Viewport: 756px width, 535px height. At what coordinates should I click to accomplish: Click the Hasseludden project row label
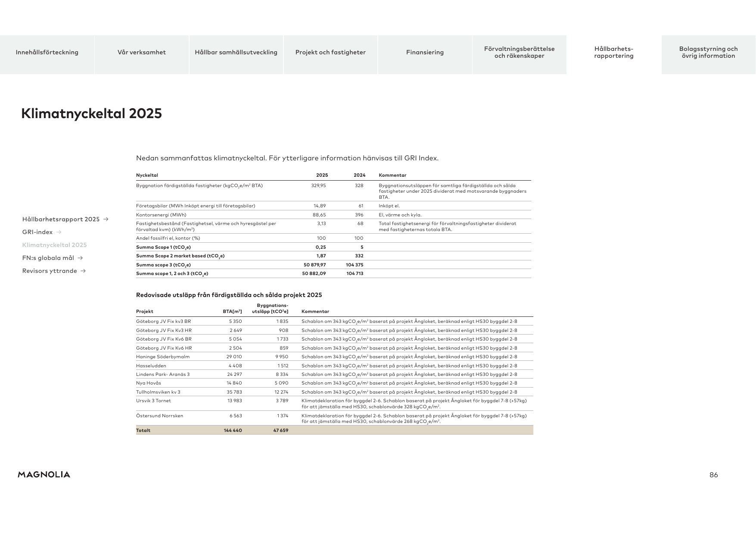pyautogui.click(x=151, y=366)
